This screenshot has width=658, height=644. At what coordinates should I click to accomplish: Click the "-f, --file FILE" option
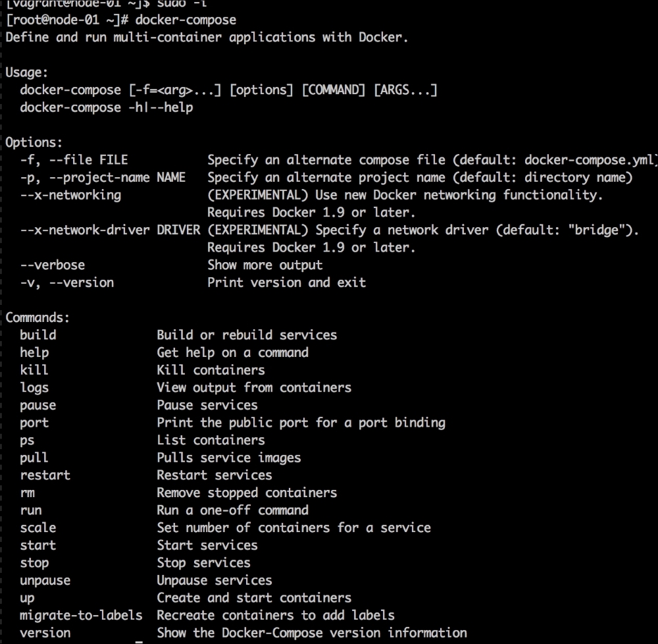[x=74, y=160]
